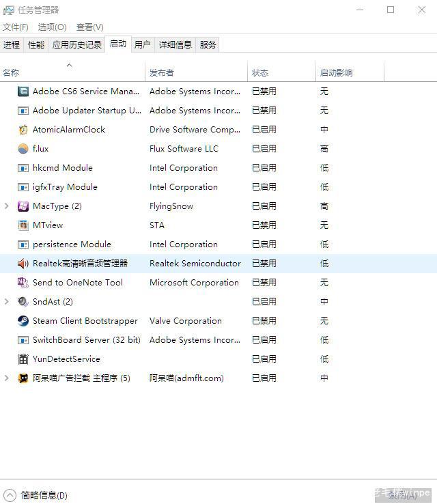Switch to the 用户 tab
Image resolution: width=437 pixels, height=504 pixels.
(x=143, y=44)
